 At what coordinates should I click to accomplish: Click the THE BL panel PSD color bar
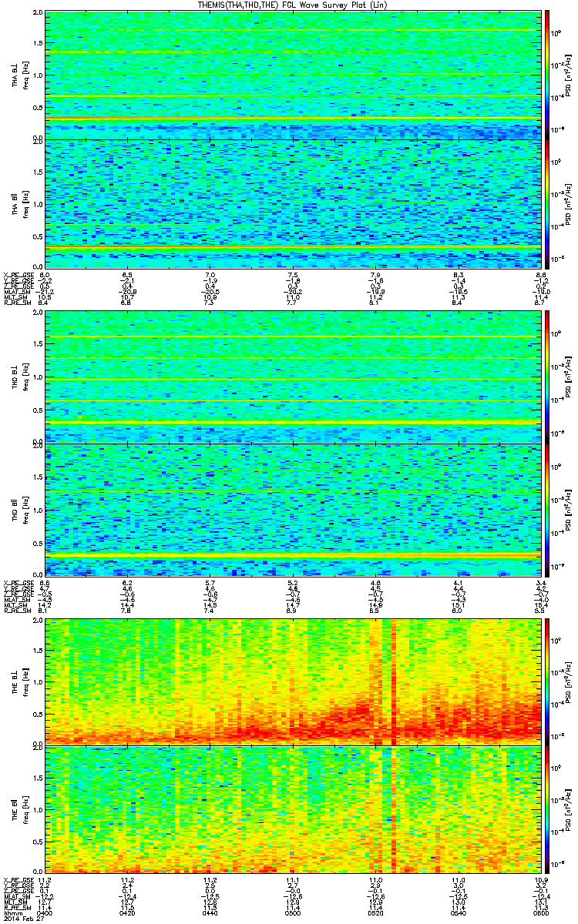pyautogui.click(x=547, y=681)
